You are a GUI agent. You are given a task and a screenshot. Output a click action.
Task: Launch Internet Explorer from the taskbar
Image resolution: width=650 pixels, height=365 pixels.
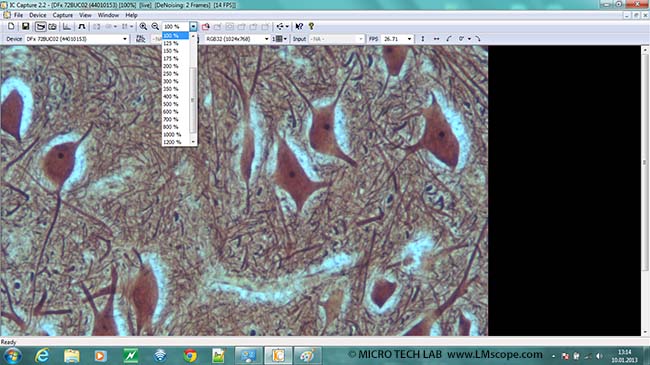coord(42,356)
